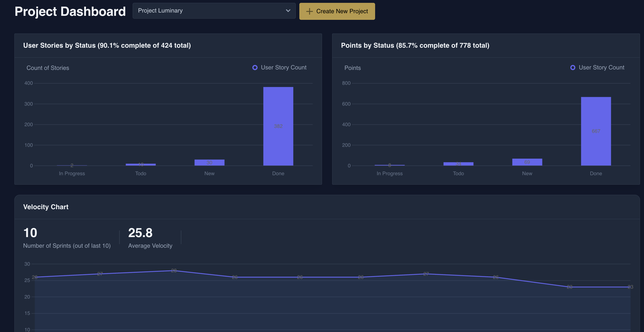Toggle User Story Count legend in points chart
This screenshot has height=332, width=644.
tap(601, 68)
